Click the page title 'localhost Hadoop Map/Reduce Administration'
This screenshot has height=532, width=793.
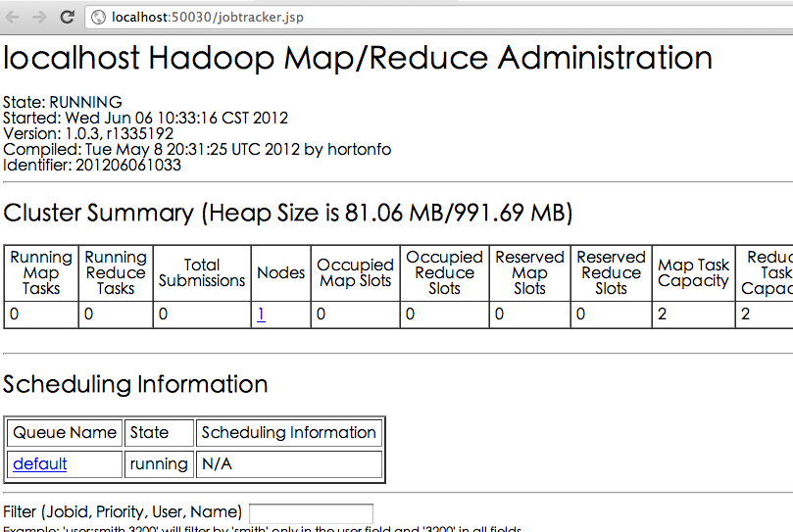coord(358,58)
